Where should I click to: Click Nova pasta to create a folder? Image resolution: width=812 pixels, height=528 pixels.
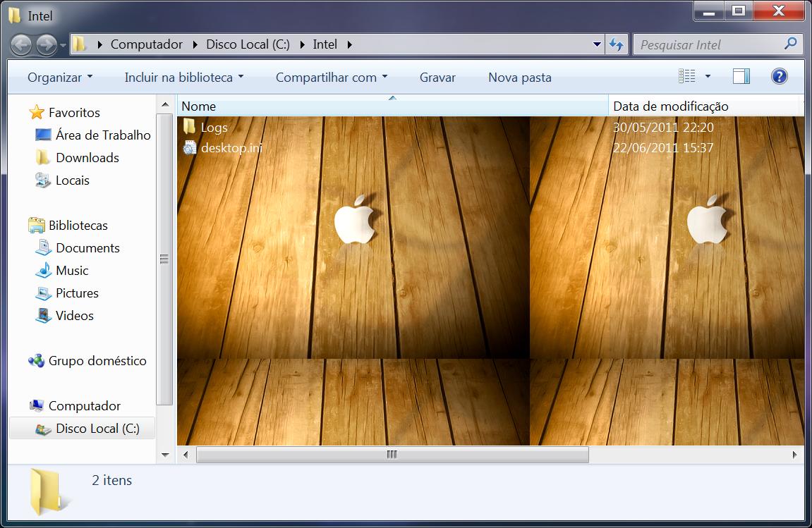tap(520, 78)
